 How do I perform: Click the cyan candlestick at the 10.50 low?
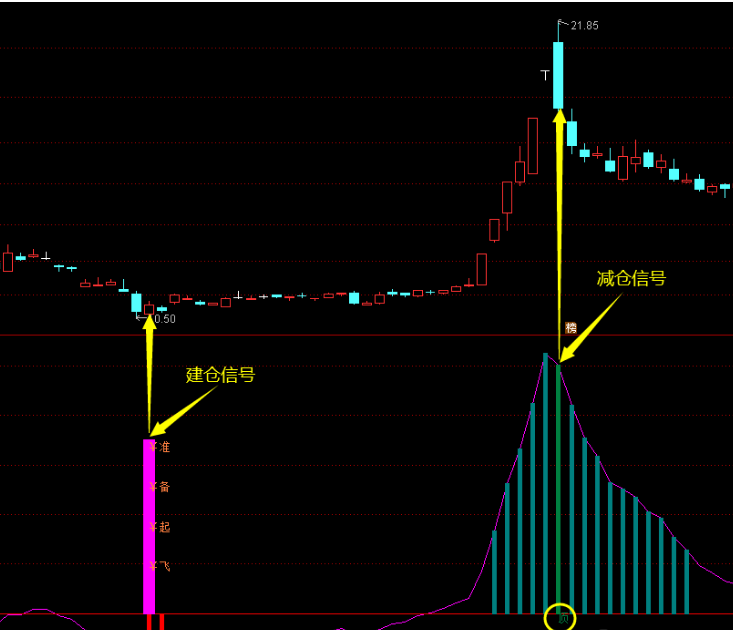[x=136, y=302]
